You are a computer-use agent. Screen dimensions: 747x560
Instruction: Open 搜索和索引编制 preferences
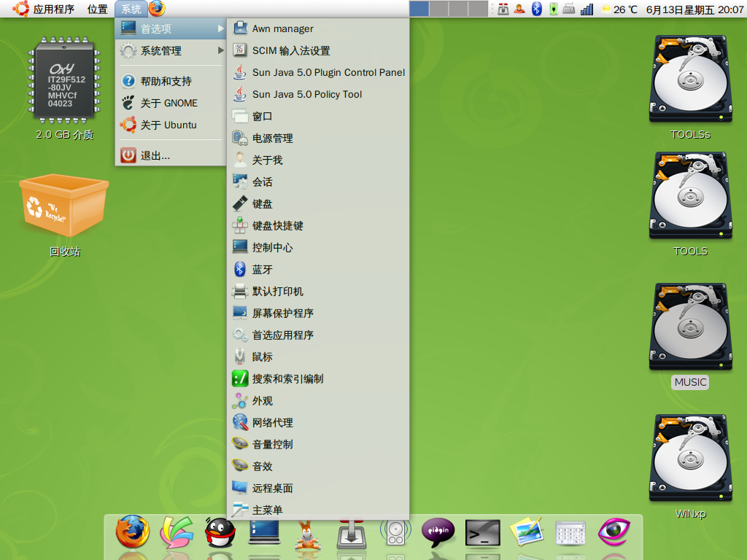[x=318, y=379]
